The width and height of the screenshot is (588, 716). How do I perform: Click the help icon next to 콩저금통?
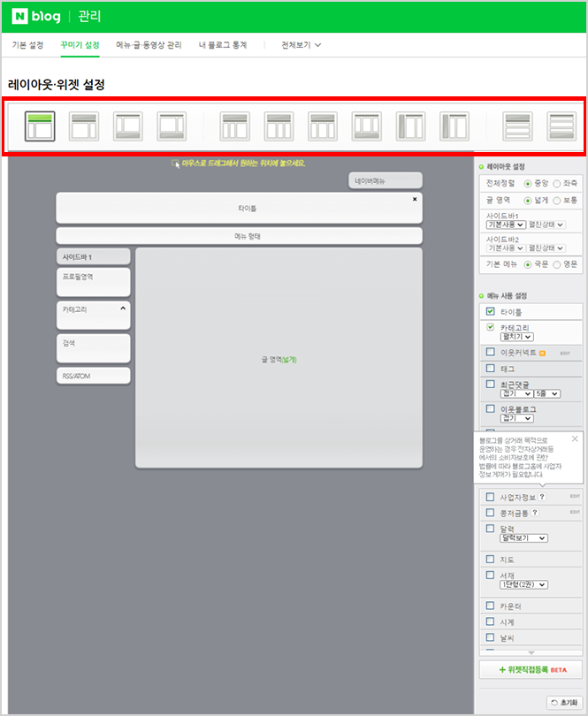pos(535,513)
